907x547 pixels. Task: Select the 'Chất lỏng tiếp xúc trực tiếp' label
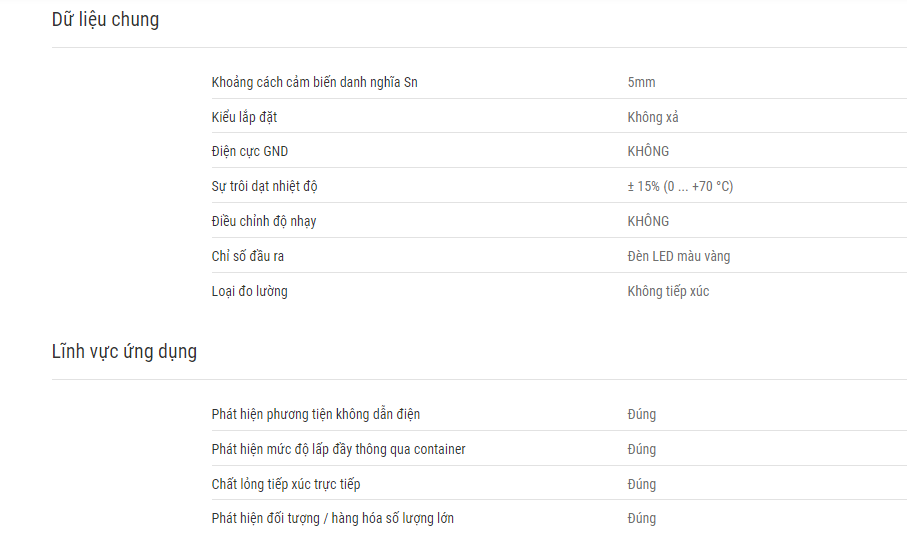coord(286,484)
